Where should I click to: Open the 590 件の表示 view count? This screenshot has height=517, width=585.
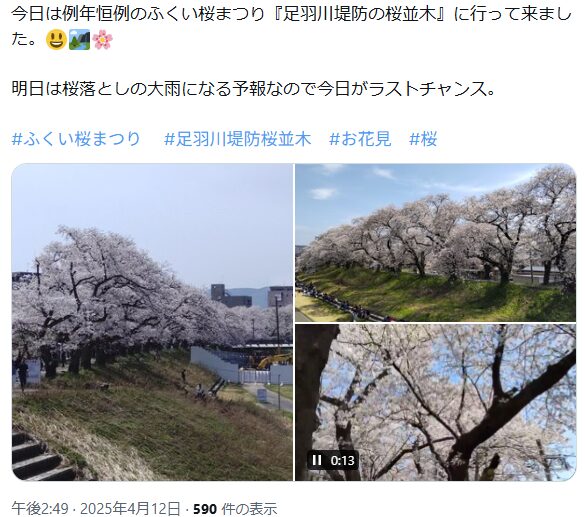[x=235, y=508]
